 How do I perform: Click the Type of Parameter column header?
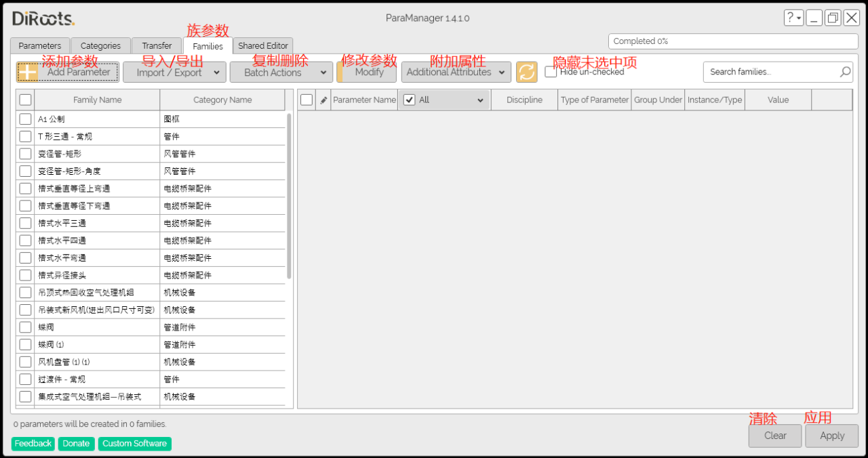595,100
